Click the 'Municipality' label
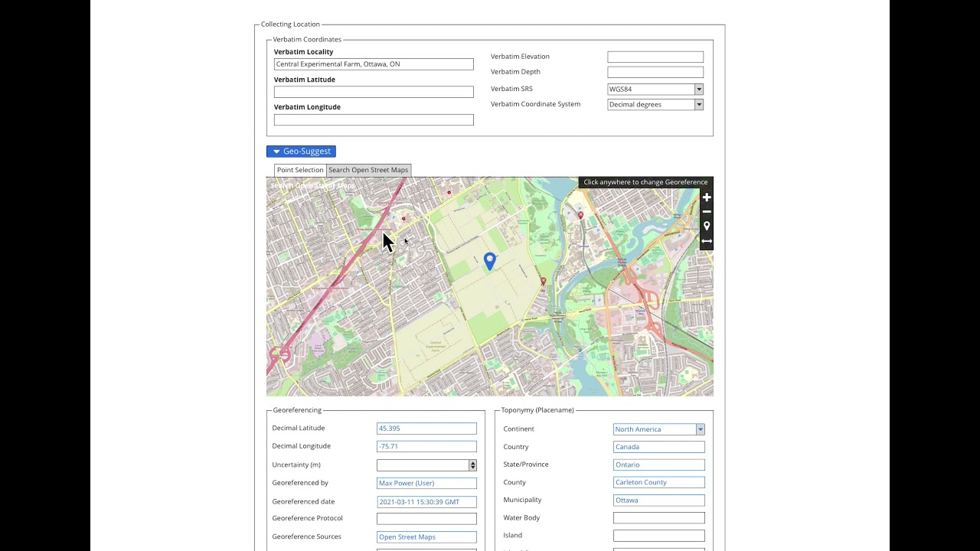This screenshot has width=980, height=551. (522, 500)
